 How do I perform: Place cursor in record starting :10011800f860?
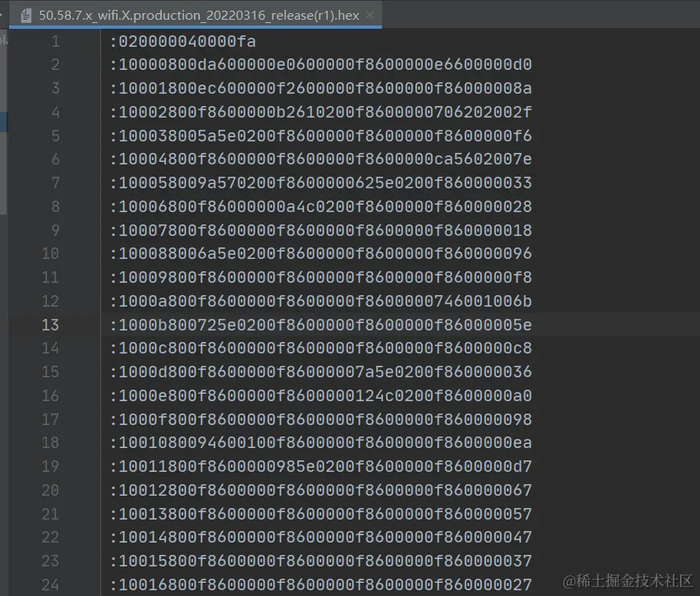point(321,466)
